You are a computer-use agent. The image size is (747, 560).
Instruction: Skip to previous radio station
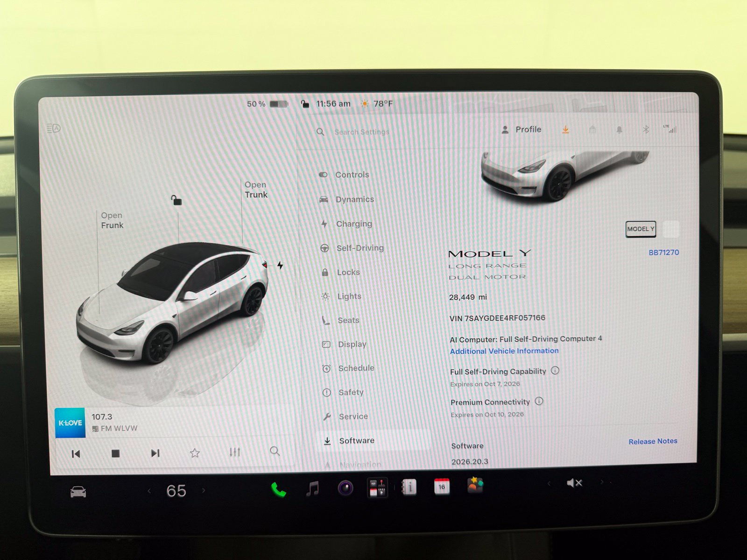pos(76,454)
